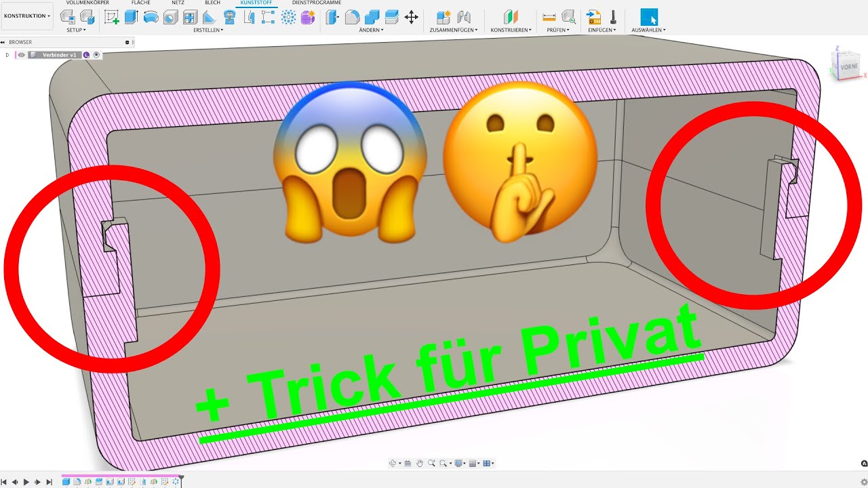This screenshot has height=488, width=868.
Task: Open the EINFÜGEN dropdown menu
Action: pyautogui.click(x=602, y=30)
